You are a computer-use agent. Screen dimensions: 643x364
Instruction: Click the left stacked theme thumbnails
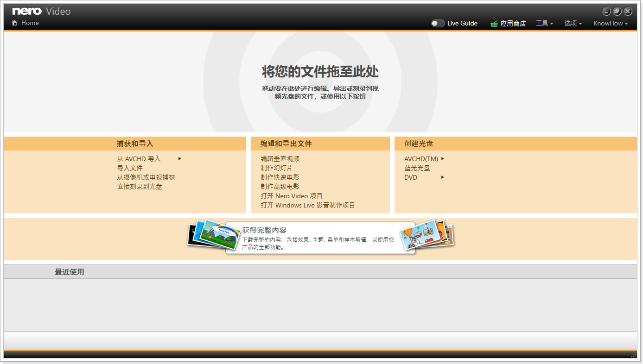click(214, 235)
